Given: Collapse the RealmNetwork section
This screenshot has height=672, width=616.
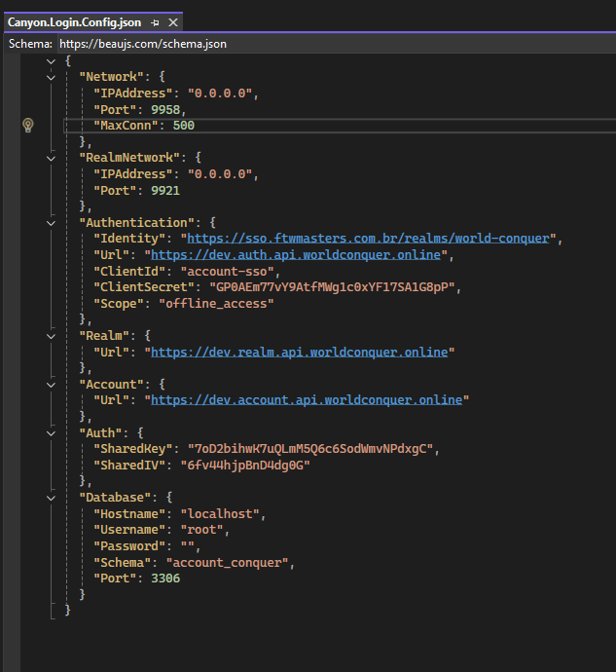Looking at the screenshot, I should tap(51, 158).
